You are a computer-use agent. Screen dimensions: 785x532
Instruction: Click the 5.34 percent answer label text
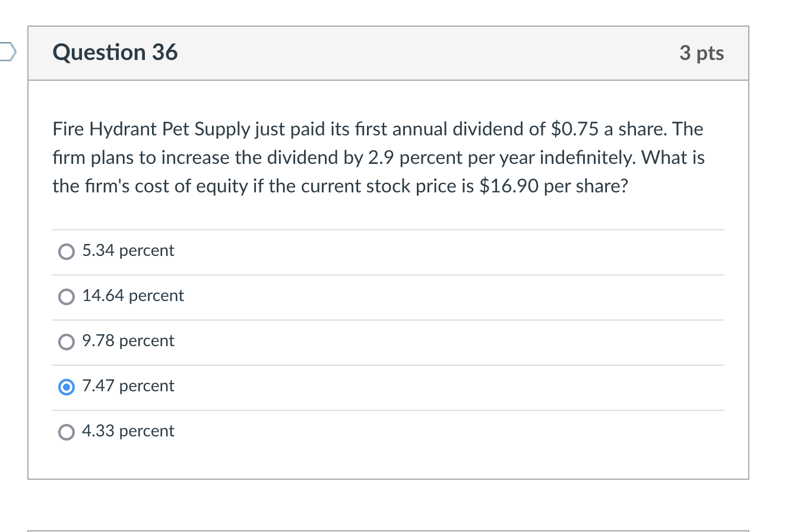tap(128, 251)
